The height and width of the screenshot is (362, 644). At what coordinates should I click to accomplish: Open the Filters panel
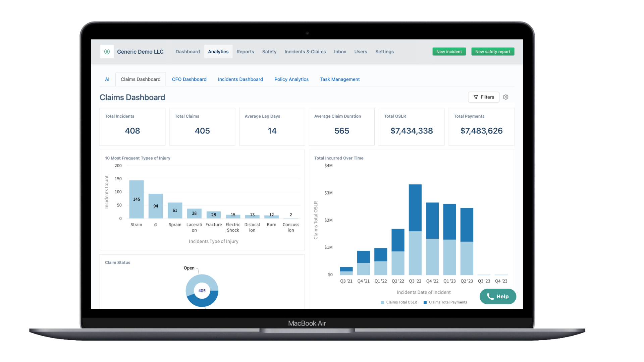point(483,97)
